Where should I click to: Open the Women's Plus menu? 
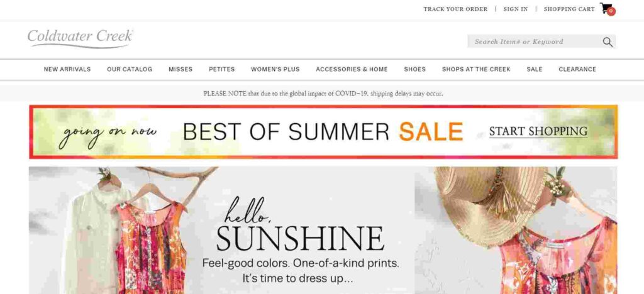pyautogui.click(x=275, y=69)
